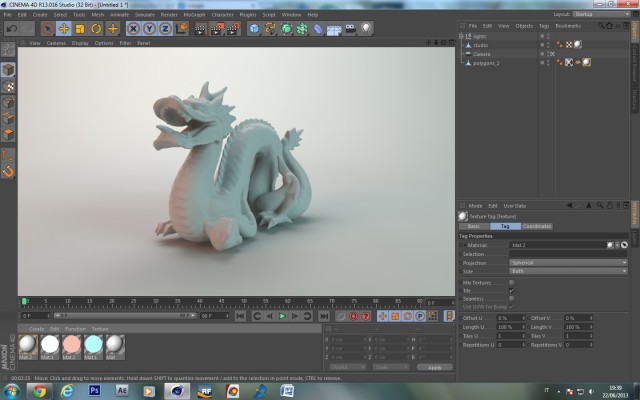The image size is (640, 400).
Task: Select the cyan material swatch
Action: click(x=93, y=344)
